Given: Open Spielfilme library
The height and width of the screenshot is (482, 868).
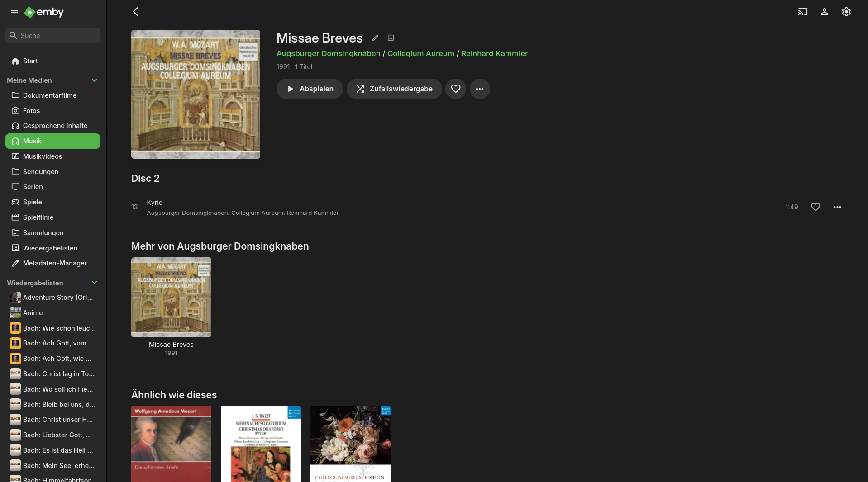Looking at the screenshot, I should pos(52,217).
